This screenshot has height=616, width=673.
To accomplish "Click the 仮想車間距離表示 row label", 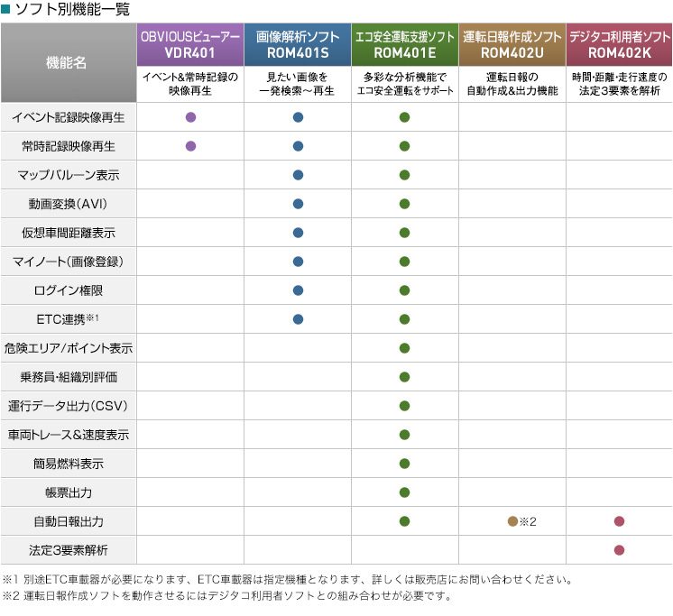I will point(69,233).
